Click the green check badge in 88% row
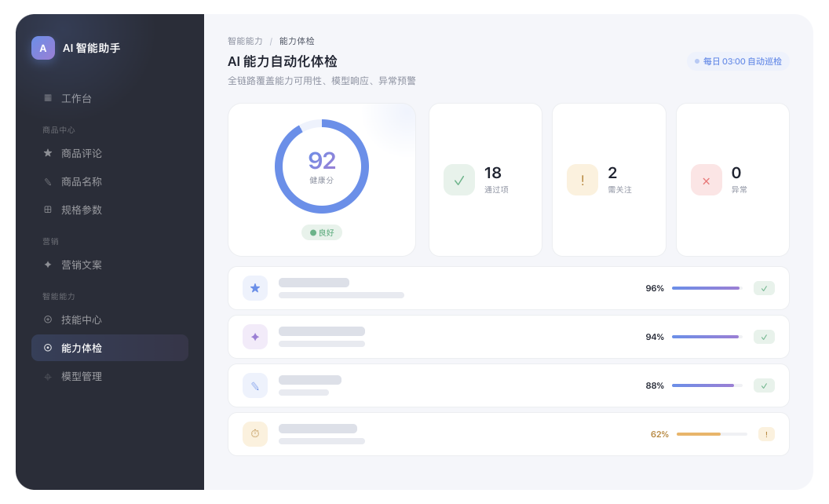 coord(764,385)
